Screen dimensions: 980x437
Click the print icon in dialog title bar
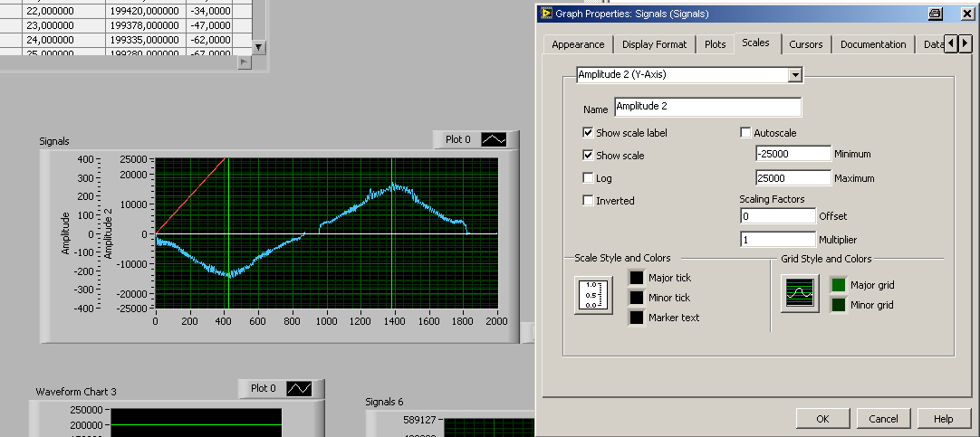point(935,14)
